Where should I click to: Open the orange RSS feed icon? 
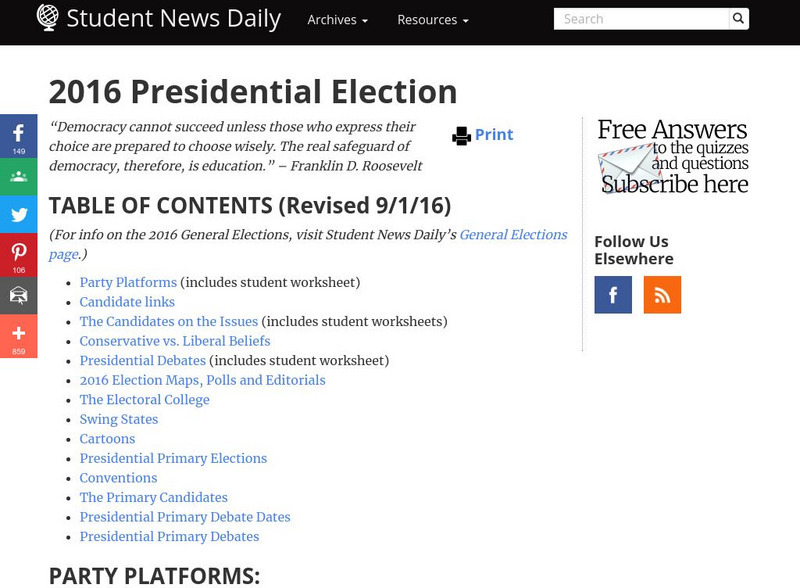click(662, 295)
